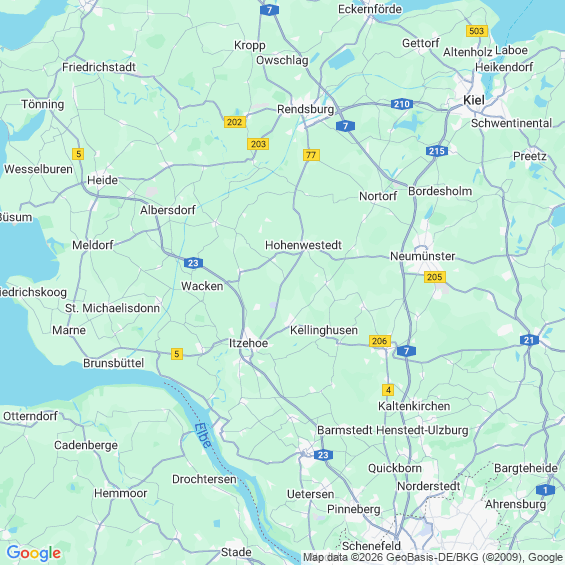Click the yellow 503 road shield
The width and height of the screenshot is (565, 565).
coord(477,31)
